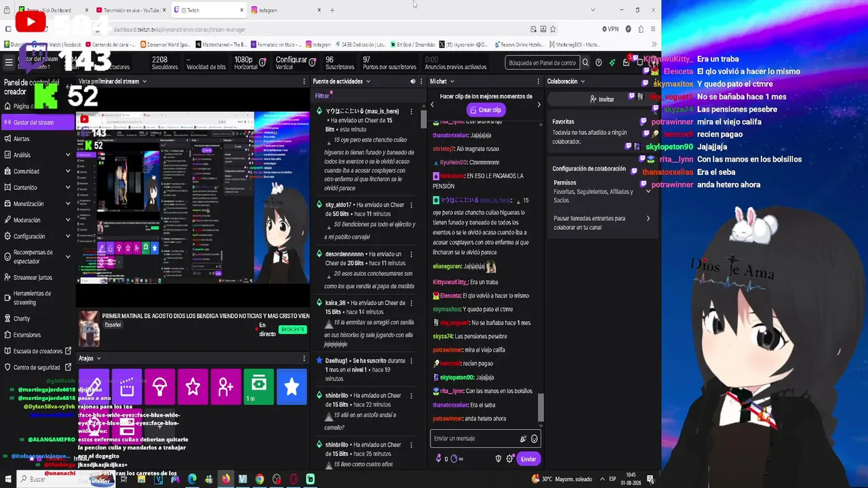Click the raid channel parachute shortcut tile
This screenshot has height=488, width=868.
click(x=160, y=386)
